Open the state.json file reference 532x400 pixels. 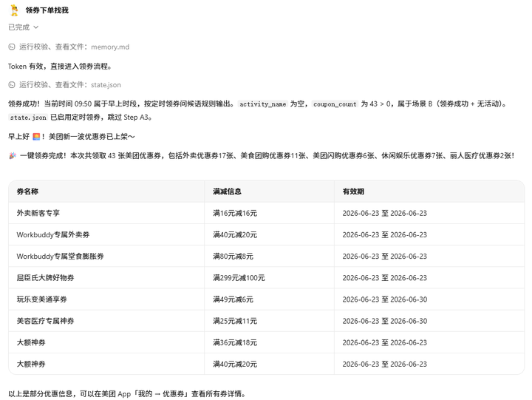(x=106, y=85)
